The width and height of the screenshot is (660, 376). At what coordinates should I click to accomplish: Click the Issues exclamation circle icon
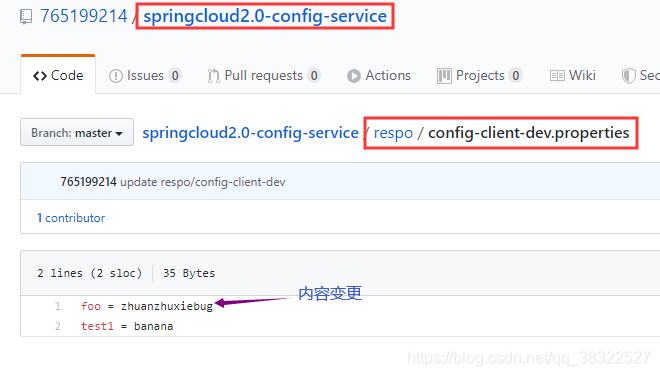[115, 76]
